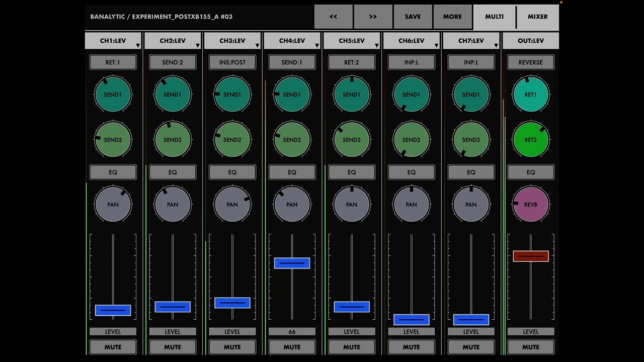This screenshot has width=644, height=362.
Task: Click the PAN knob on channel 5
Action: pos(351,205)
